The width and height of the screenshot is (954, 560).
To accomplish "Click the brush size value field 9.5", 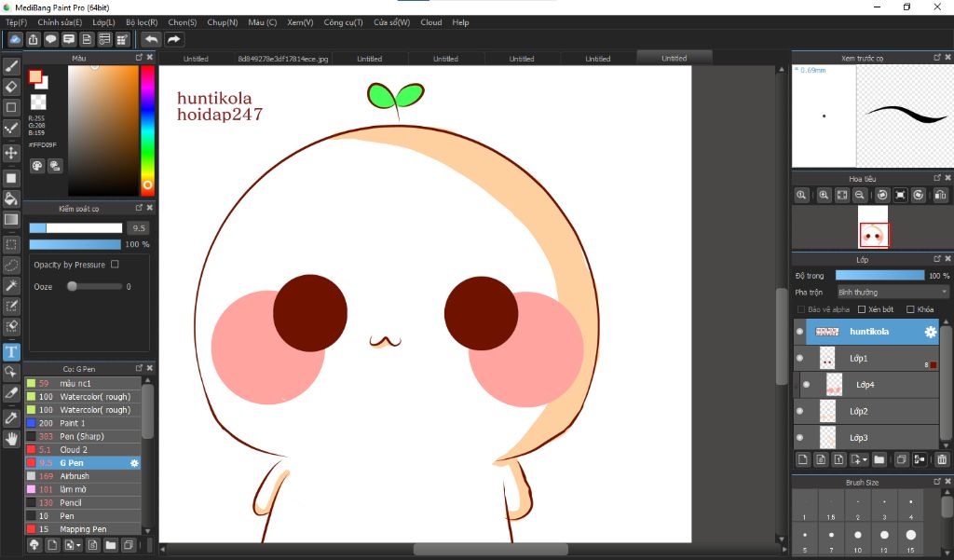I will coord(138,227).
